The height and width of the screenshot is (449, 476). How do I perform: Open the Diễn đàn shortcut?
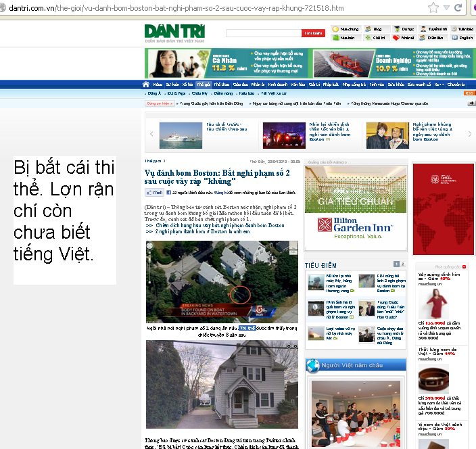click(x=431, y=38)
